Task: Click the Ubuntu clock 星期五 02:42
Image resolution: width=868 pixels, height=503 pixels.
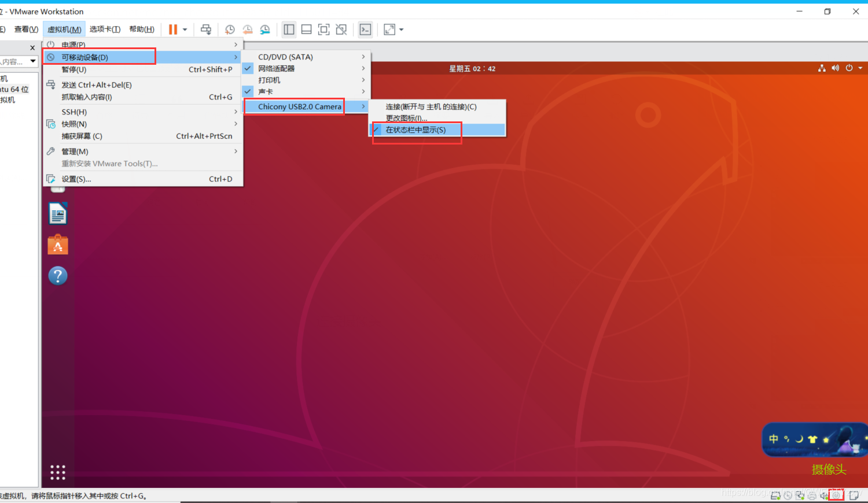Action: tap(472, 68)
